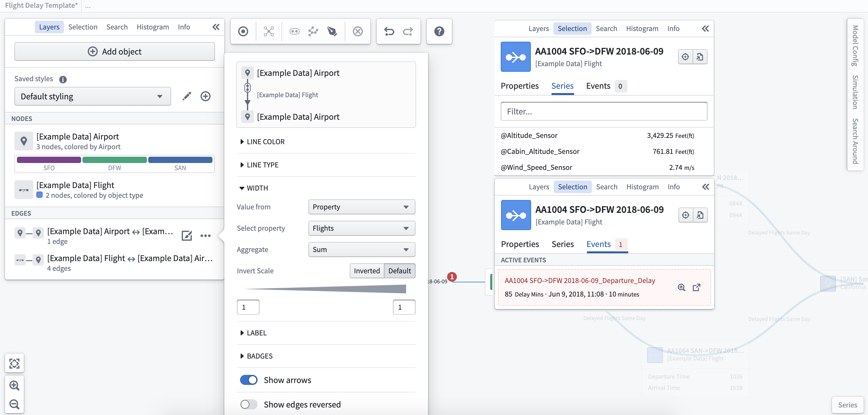Select the scatter path tool icon
868x415 pixels.
[x=313, y=31]
